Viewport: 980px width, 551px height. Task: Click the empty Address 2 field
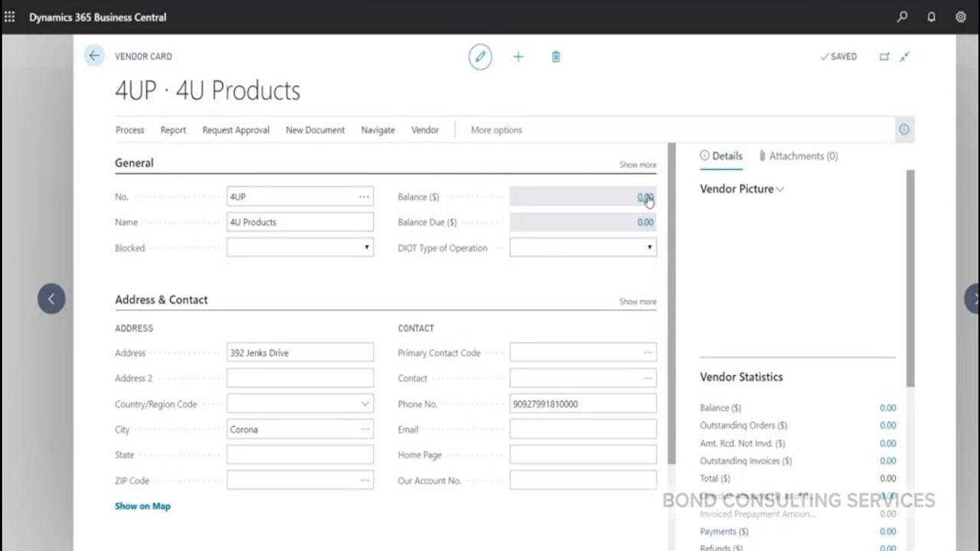tap(300, 378)
